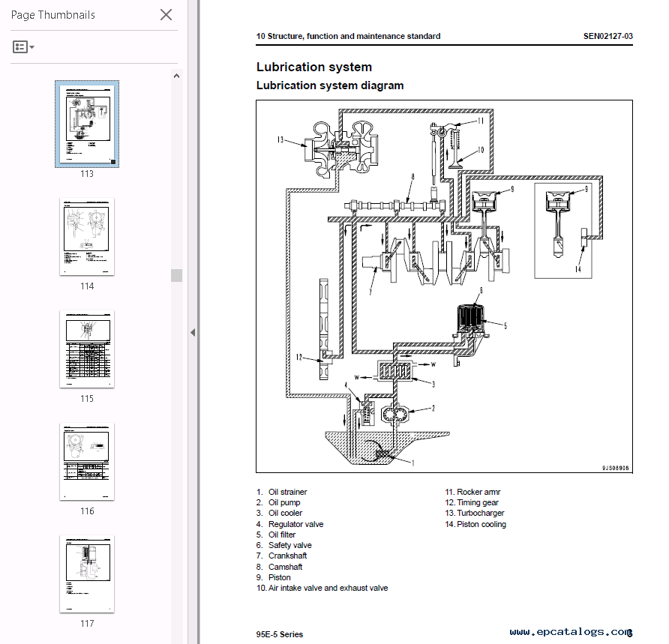Screen dimensions: 669x644
Task: Click legend item '7. Crankshaft'
Action: (281, 556)
